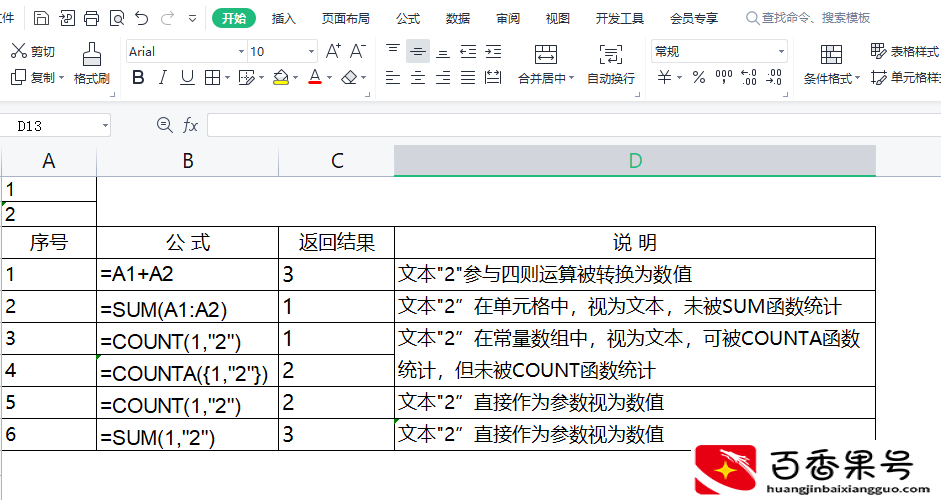Apply bottom vertical alignment
Screen dimensions: 941x500
coord(443,52)
